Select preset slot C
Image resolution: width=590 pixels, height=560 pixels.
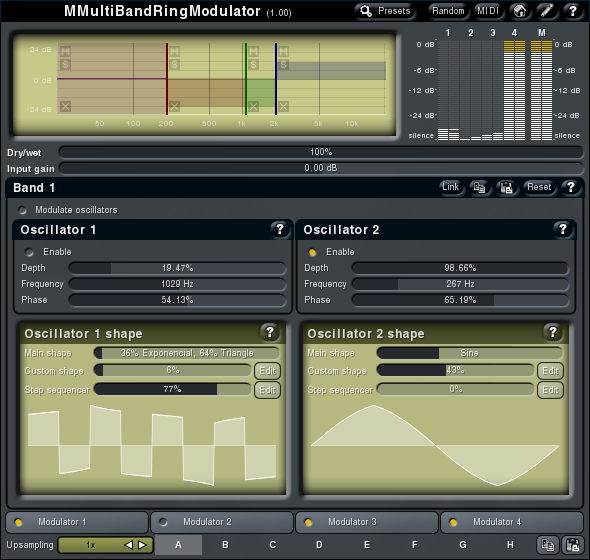tap(272, 545)
